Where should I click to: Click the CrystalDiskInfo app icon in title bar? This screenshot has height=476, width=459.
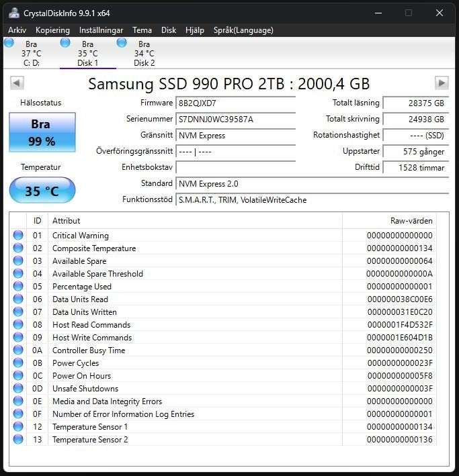coord(13,13)
